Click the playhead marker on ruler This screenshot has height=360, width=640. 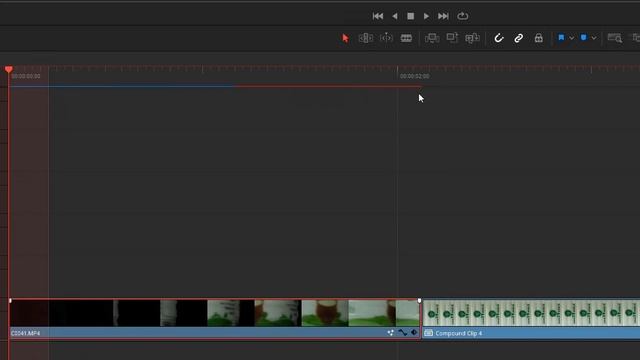9,69
